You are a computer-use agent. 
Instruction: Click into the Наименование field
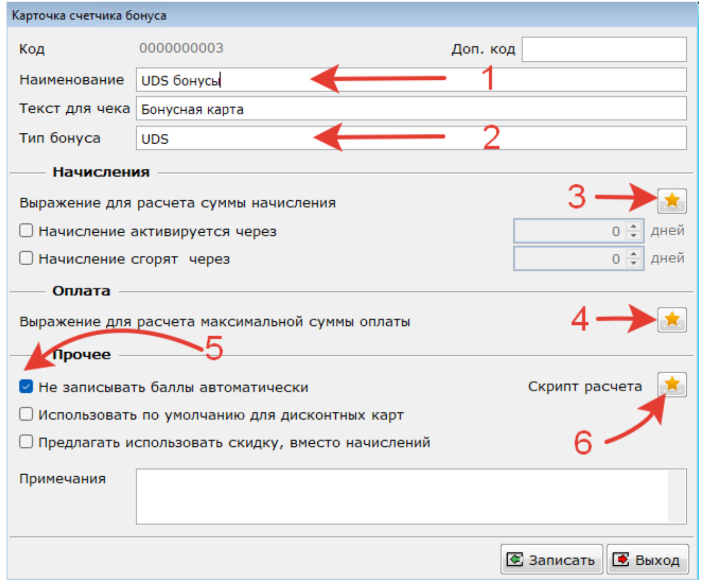pyautogui.click(x=411, y=80)
